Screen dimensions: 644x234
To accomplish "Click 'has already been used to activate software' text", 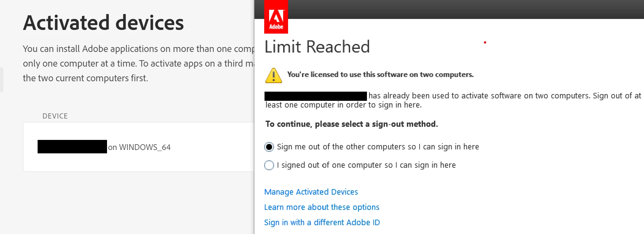I will pos(453,96).
